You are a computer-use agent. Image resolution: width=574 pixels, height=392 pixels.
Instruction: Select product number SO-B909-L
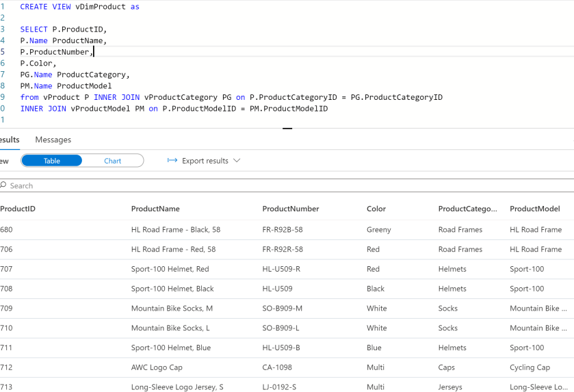pyautogui.click(x=281, y=328)
